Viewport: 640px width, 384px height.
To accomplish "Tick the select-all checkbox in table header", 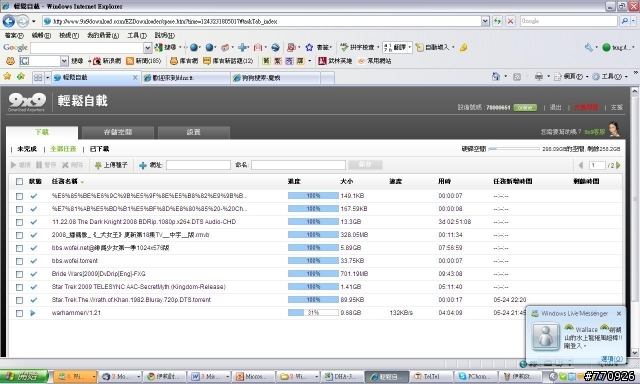I will coord(19,182).
